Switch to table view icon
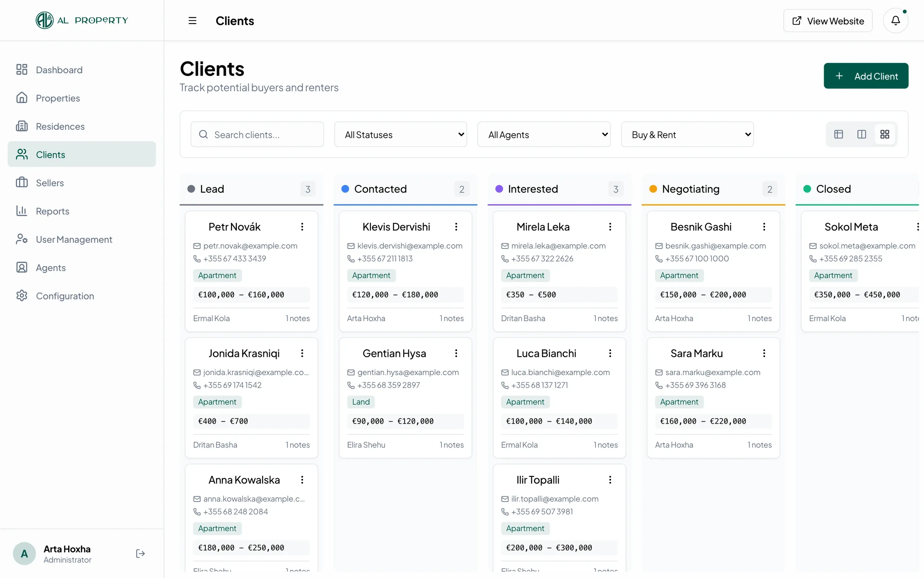Screen dimensions: 924x578 pos(838,134)
